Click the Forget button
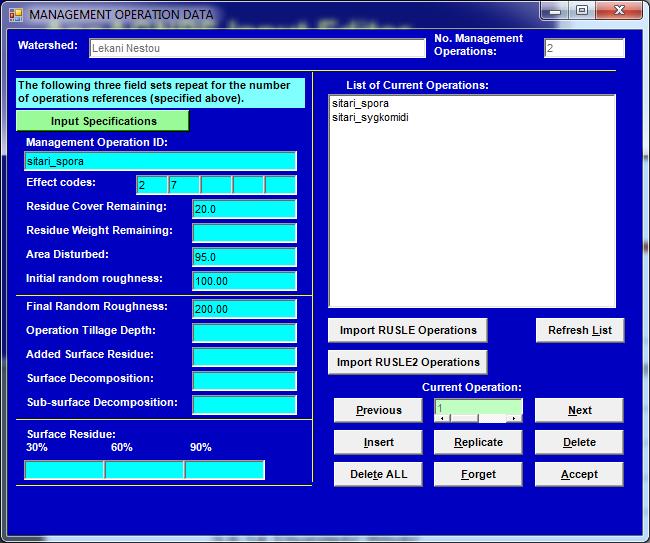The height and width of the screenshot is (543, 650). (478, 474)
